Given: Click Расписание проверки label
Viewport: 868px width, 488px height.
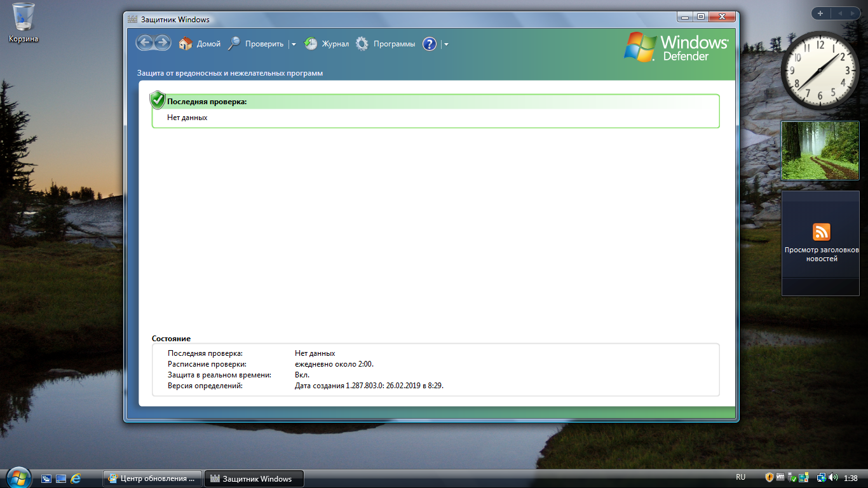Looking at the screenshot, I should coord(207,364).
